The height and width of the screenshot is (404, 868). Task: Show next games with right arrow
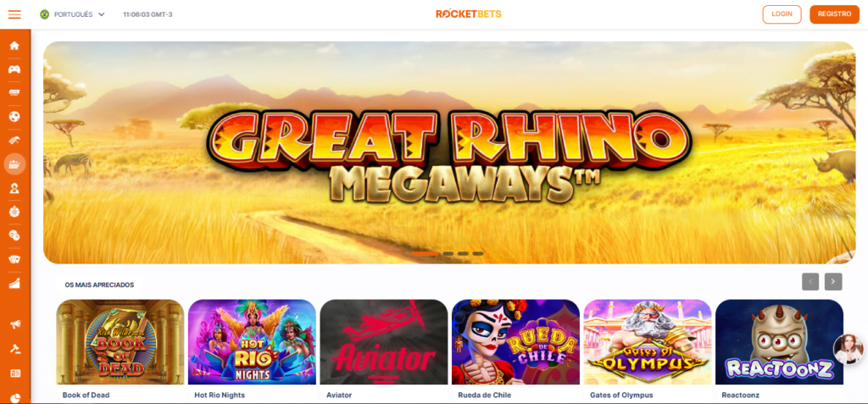coord(833,282)
